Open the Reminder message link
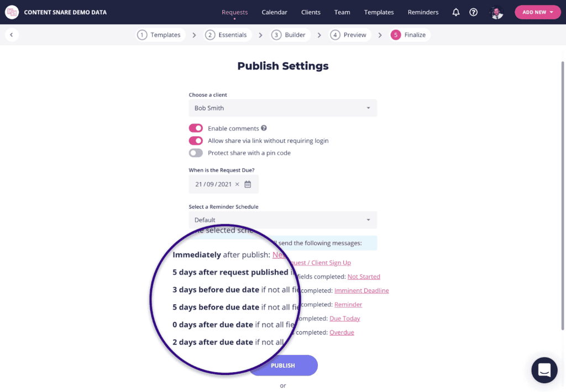This screenshot has width=566, height=392. (x=348, y=304)
